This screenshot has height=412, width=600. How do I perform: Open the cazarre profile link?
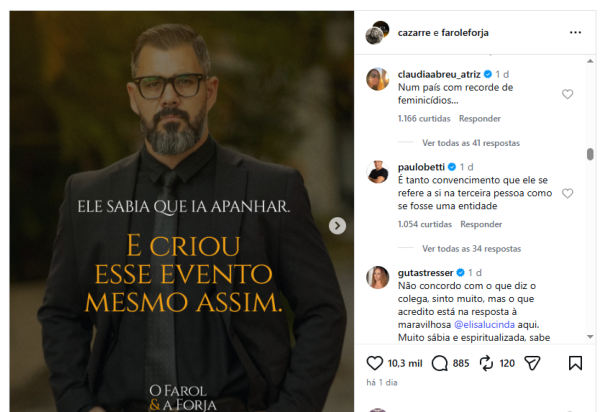(x=414, y=33)
